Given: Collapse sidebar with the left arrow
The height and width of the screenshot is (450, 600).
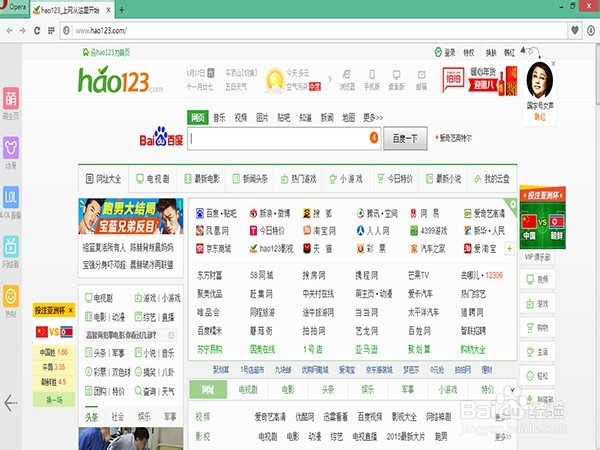Looking at the screenshot, I should (10, 403).
